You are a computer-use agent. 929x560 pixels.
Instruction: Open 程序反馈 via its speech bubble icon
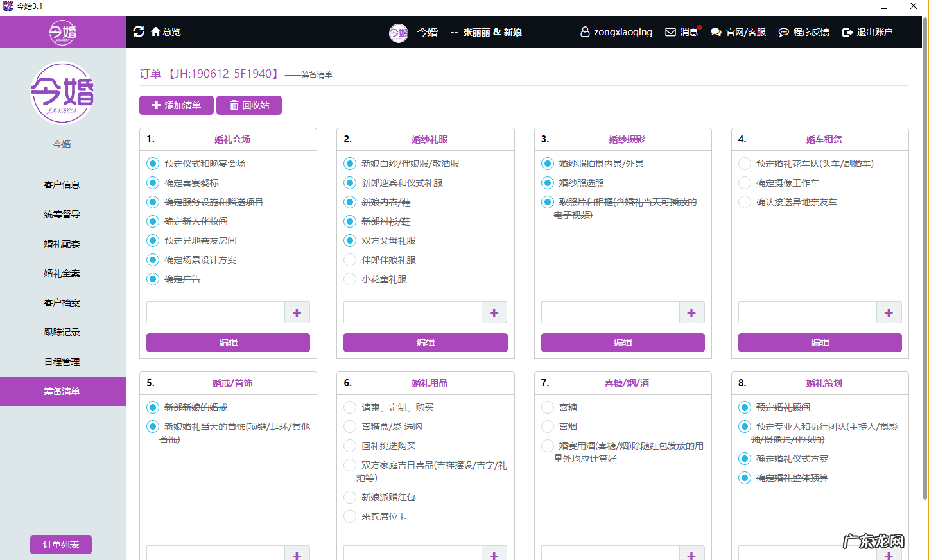coord(783,31)
